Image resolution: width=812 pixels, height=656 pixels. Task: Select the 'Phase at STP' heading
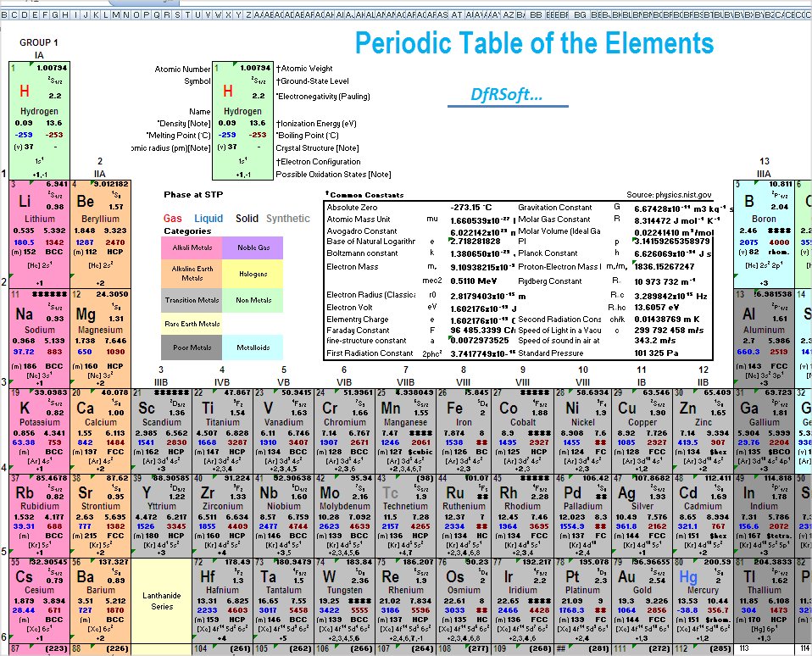point(193,195)
